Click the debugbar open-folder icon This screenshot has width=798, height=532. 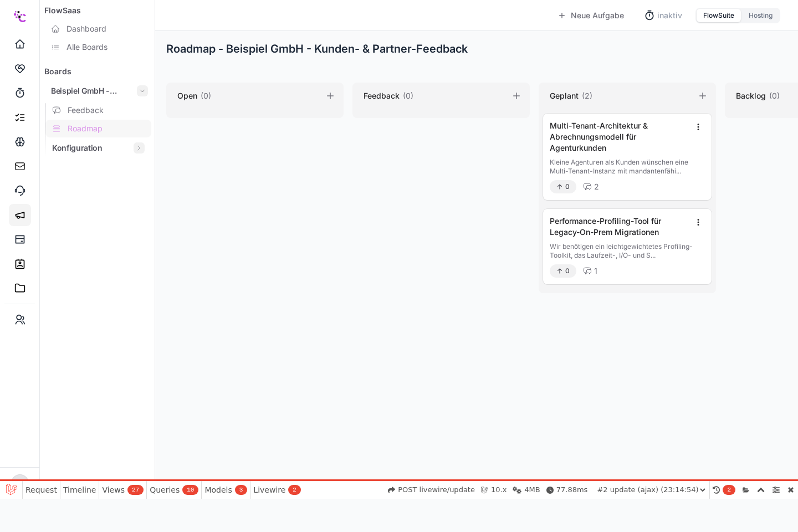(746, 490)
